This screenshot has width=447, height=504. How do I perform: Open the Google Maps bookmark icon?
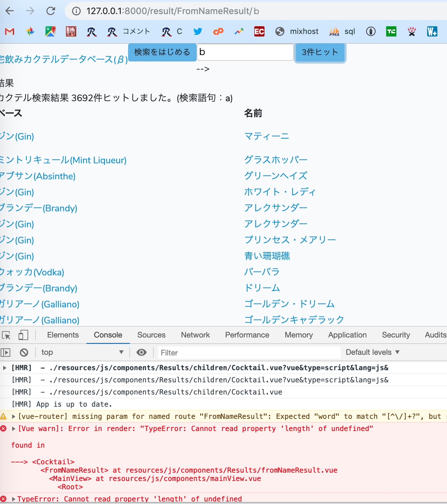click(50, 31)
